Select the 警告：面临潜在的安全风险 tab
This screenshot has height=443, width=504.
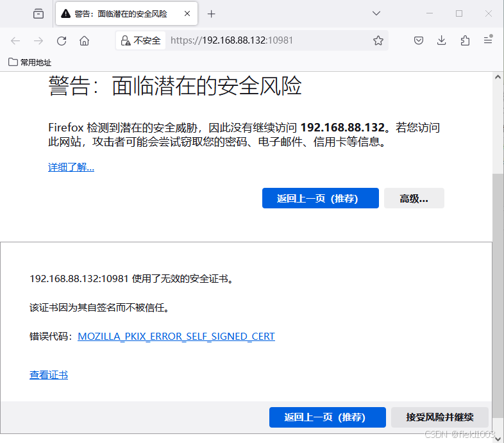(127, 13)
